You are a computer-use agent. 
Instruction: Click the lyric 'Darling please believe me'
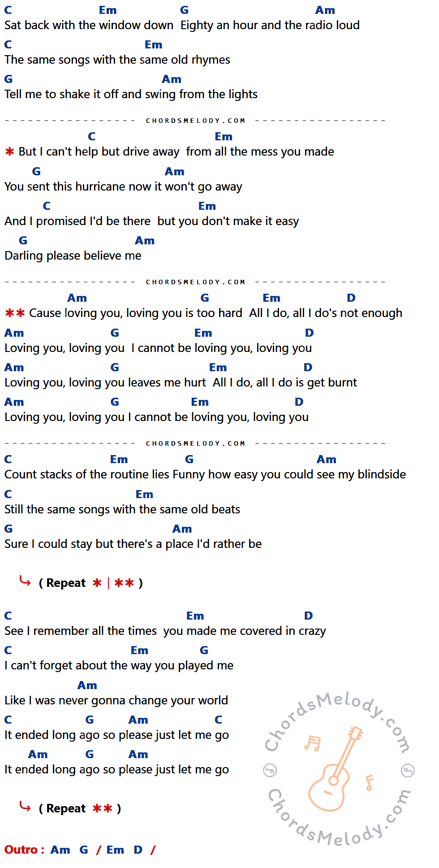(x=73, y=256)
